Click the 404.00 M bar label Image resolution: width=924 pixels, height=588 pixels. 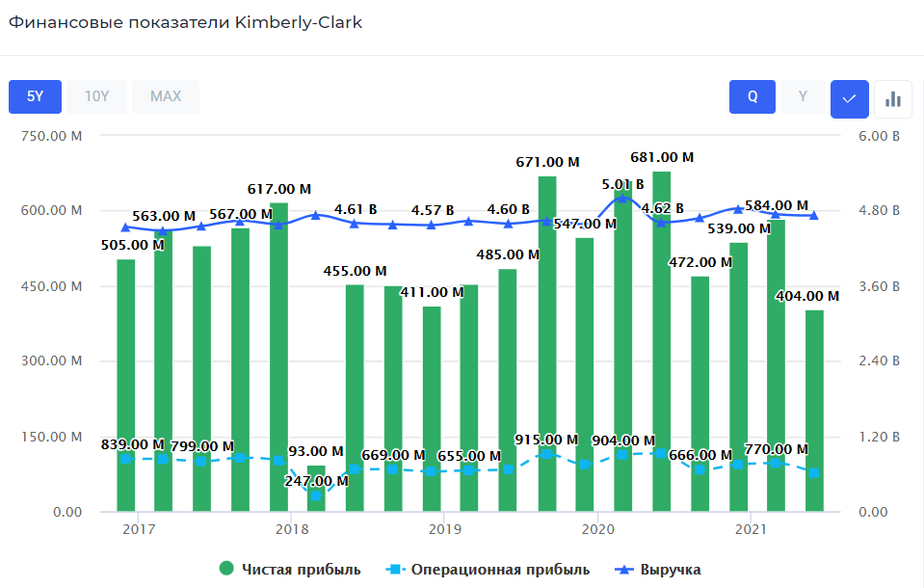point(807,296)
